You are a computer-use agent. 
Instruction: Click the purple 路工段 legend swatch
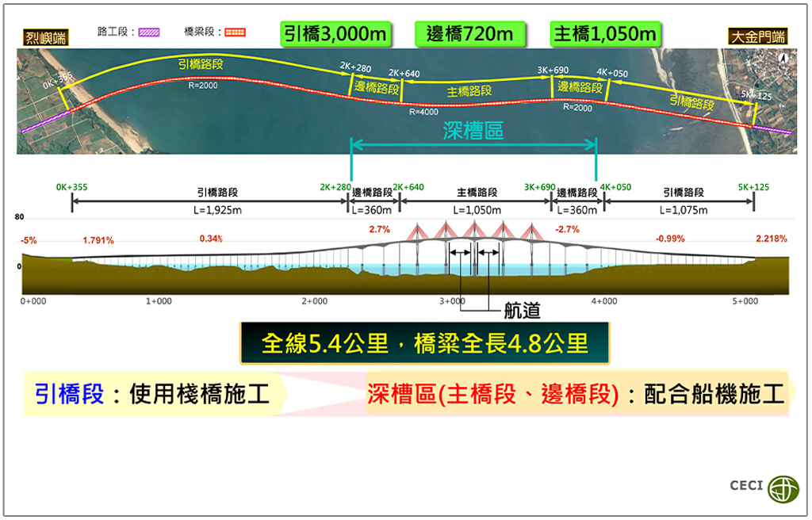[148, 32]
